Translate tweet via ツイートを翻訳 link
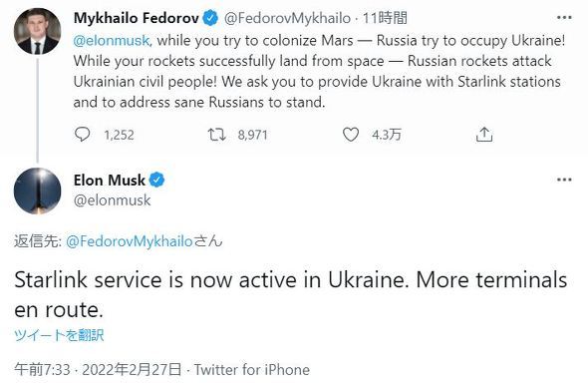Viewport: 588px width, 388px height. pos(59,335)
